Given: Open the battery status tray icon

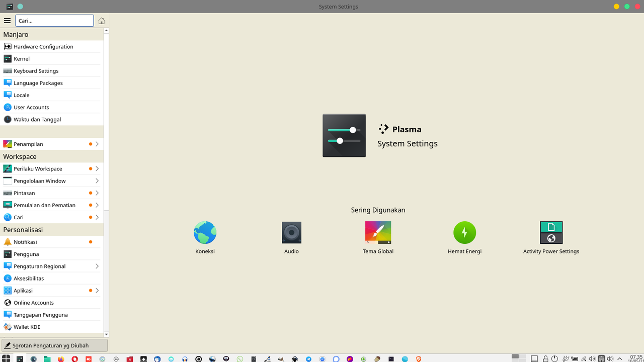Looking at the screenshot, I should click(574, 359).
